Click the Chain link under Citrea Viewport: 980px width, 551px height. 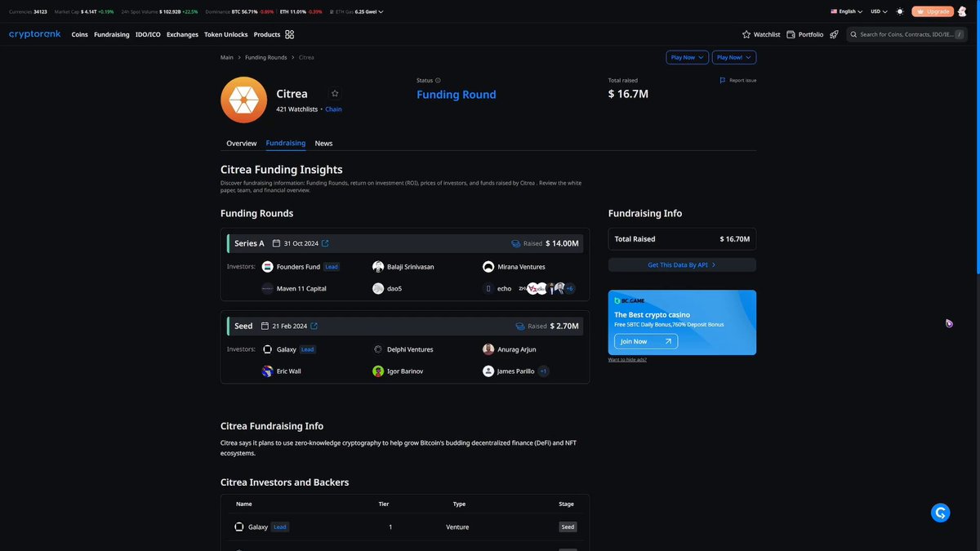pos(333,109)
